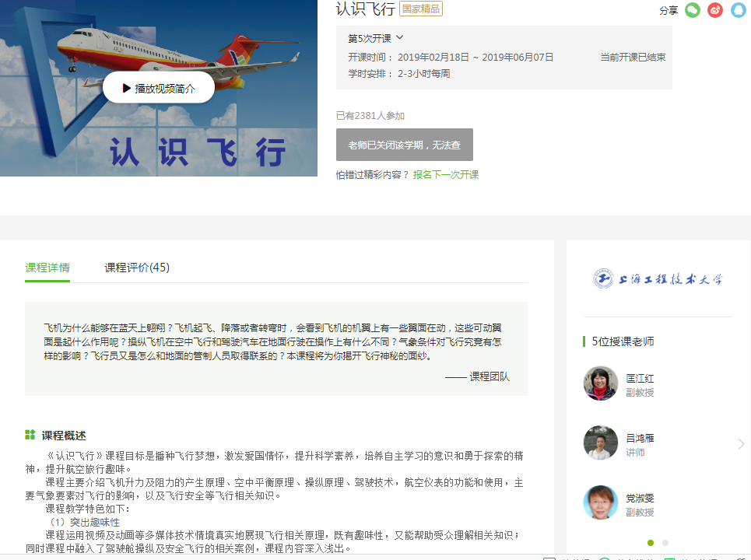This screenshot has width=751, height=560.
Task: Open teacher 党淑雯's avatar
Action: click(600, 502)
